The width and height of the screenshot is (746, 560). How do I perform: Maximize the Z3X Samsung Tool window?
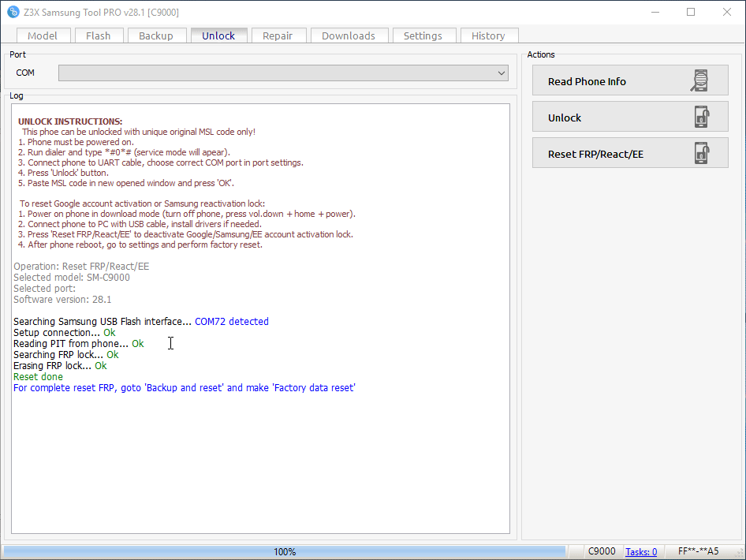tap(691, 12)
